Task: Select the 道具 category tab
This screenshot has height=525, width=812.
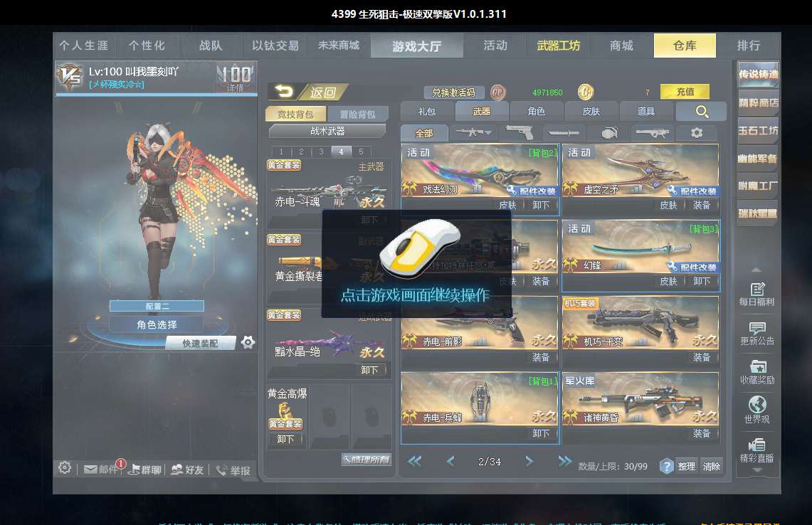Action: tap(645, 111)
